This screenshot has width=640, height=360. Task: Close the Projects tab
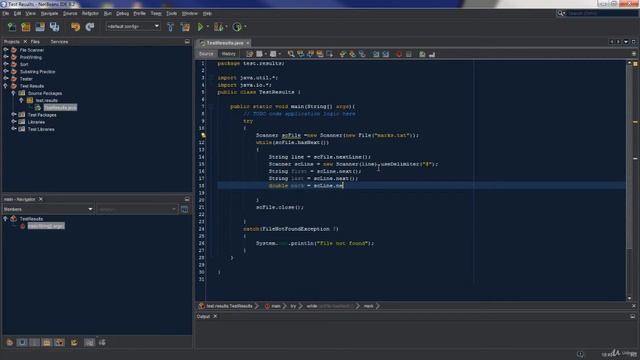click(x=25, y=42)
